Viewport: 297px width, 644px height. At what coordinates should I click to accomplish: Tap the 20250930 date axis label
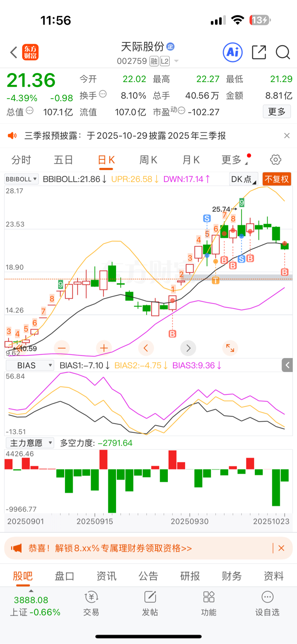pyautogui.click(x=189, y=521)
